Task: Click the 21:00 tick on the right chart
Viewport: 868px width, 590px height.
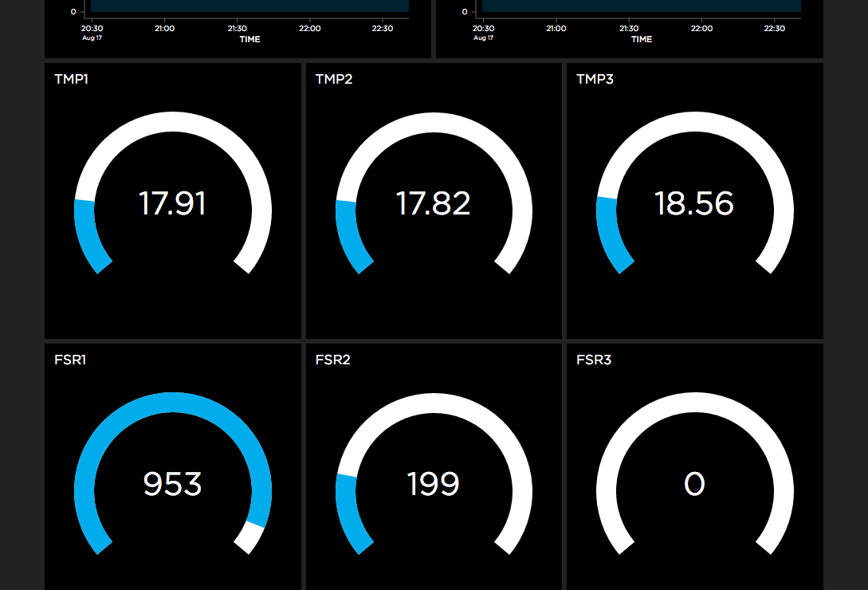Action: coord(556,28)
